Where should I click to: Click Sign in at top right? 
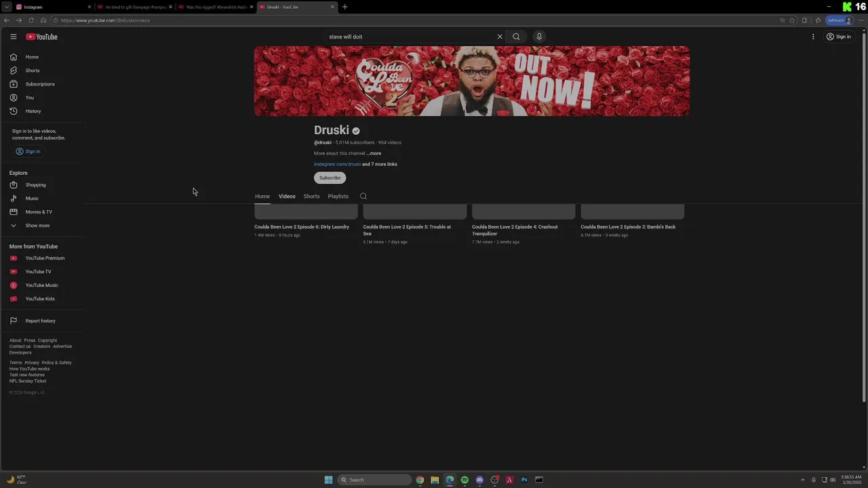(x=839, y=37)
